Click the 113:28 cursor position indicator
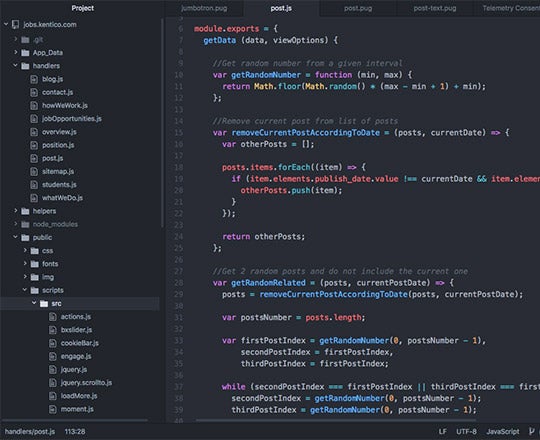Image resolution: width=540 pixels, height=440 pixels. tap(75, 431)
